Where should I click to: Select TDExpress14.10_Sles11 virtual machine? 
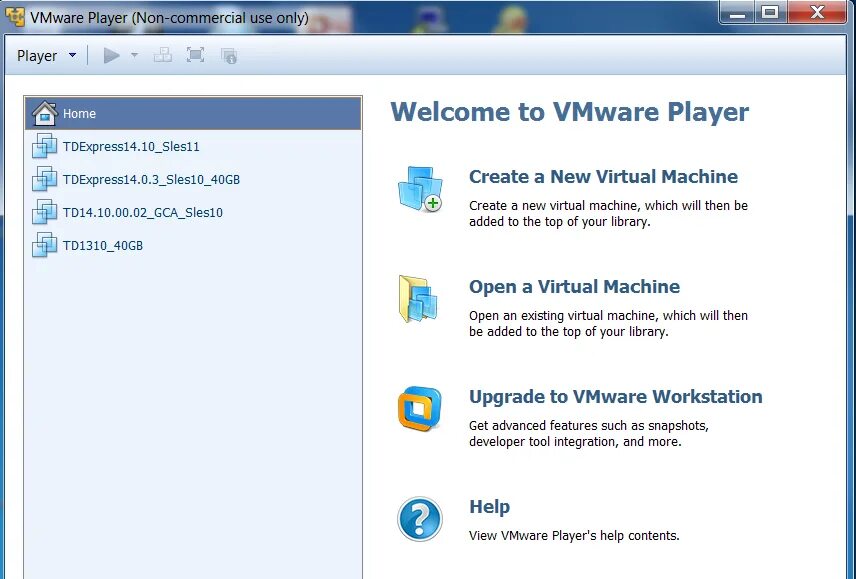coord(193,146)
